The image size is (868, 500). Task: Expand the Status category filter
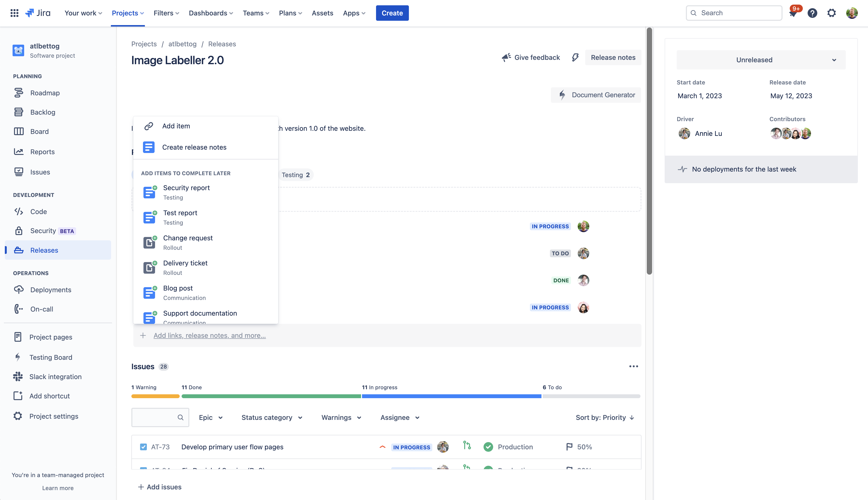pyautogui.click(x=271, y=417)
